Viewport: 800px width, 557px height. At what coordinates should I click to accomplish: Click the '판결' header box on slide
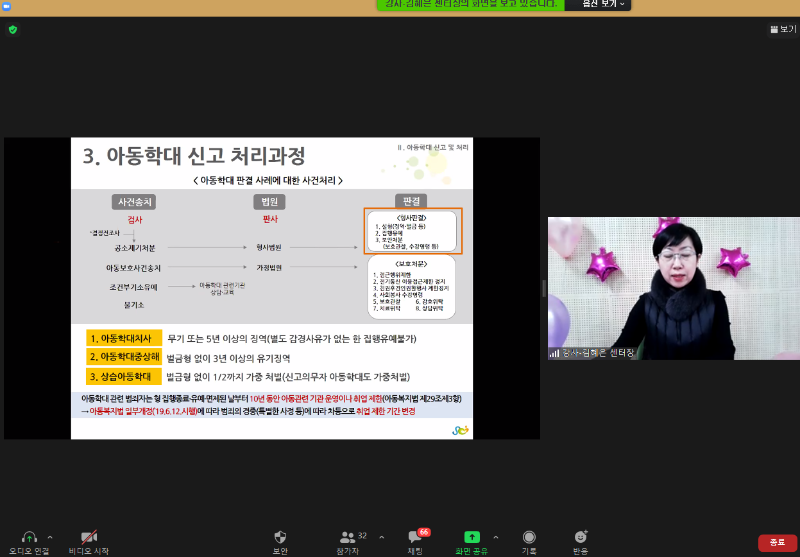[x=411, y=201]
